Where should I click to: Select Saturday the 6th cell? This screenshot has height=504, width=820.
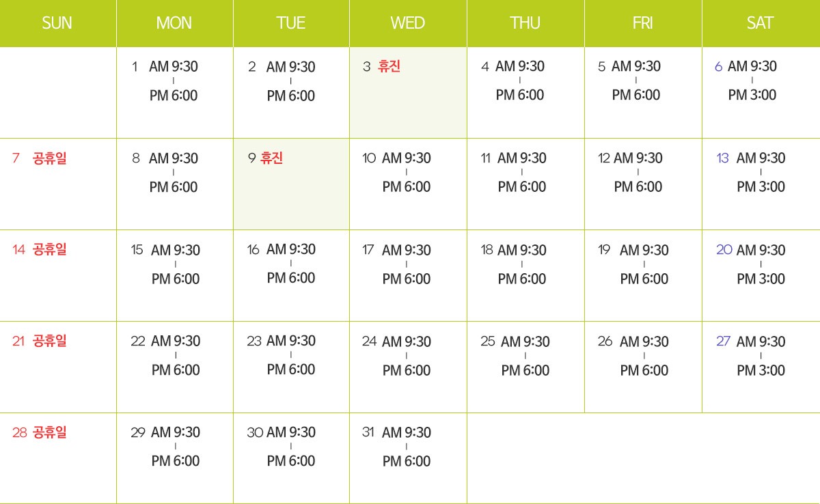pyautogui.click(x=761, y=92)
